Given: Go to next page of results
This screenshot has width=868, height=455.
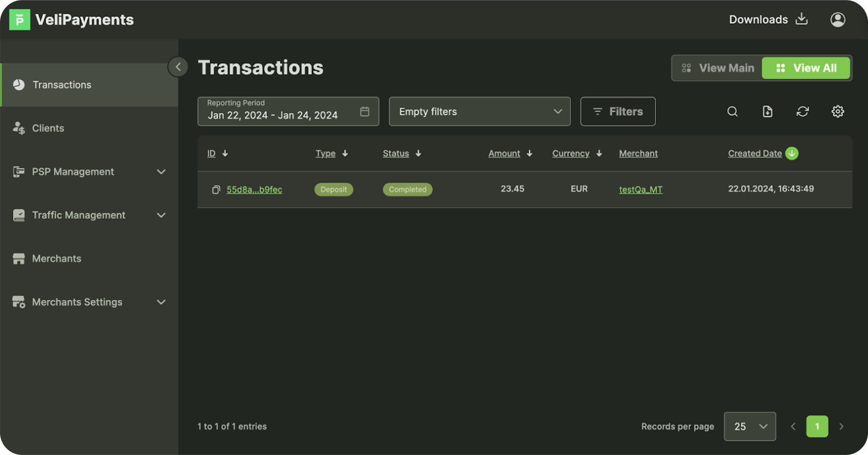Looking at the screenshot, I should [841, 427].
